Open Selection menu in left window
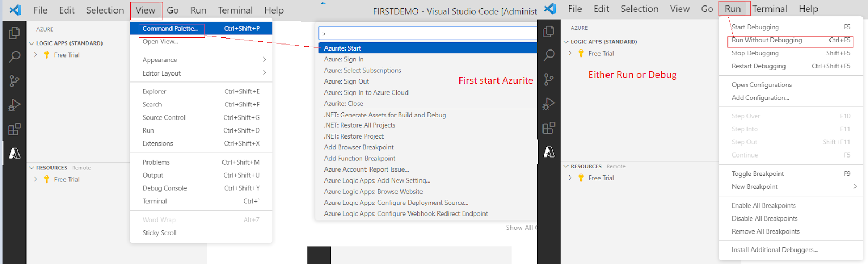 coord(105,10)
